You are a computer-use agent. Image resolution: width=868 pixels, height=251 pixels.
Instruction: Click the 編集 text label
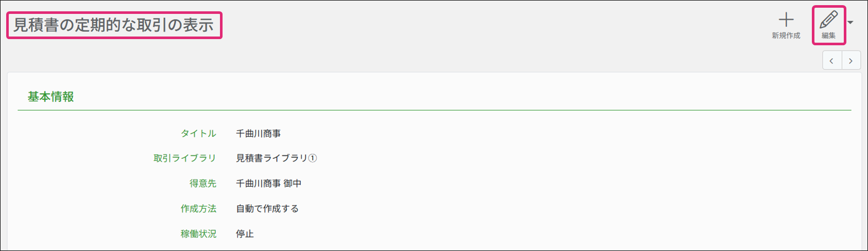click(x=828, y=35)
